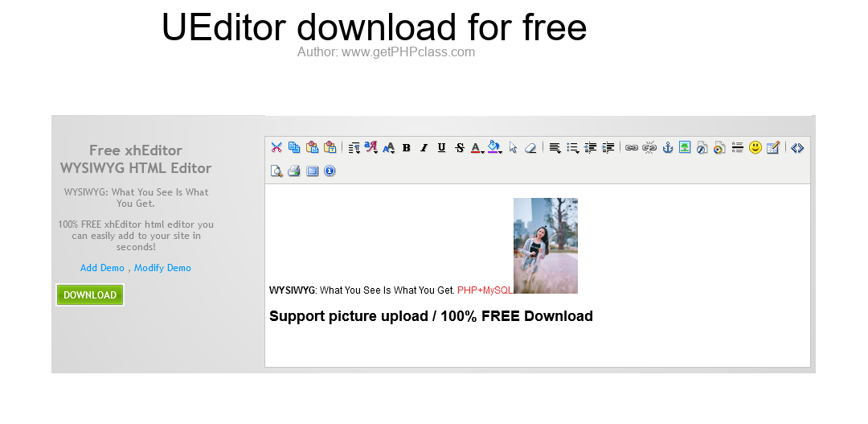Click the Indent icon
The width and height of the screenshot is (868, 424).
pyautogui.click(x=608, y=147)
